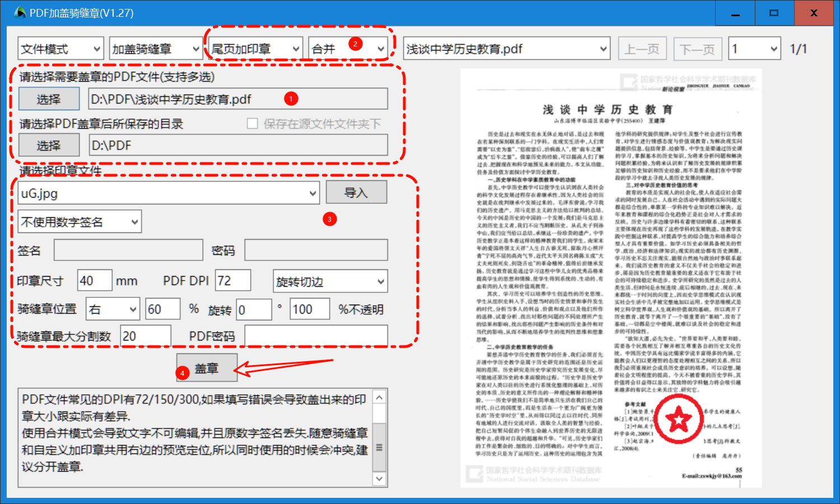Click the help text scrollbar up arrow
Image resolution: width=840 pixels, height=504 pixels.
coord(379,398)
